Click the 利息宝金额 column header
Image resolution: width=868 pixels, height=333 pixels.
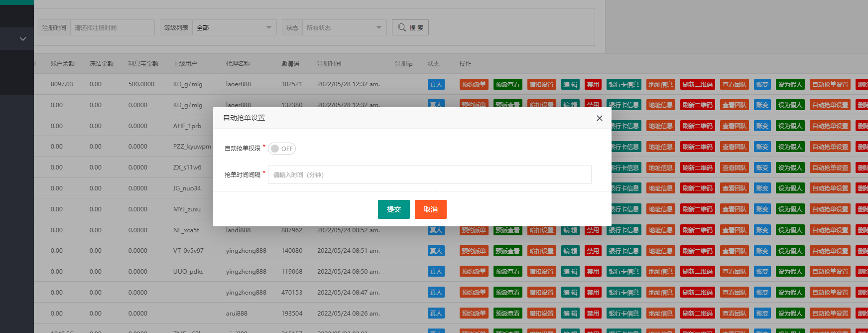tap(143, 64)
